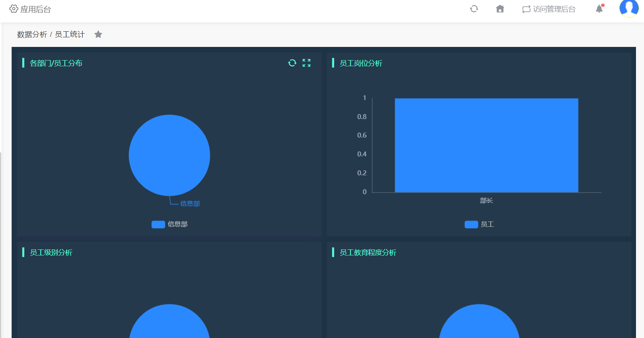Image resolution: width=644 pixels, height=338 pixels.
Task: Select the 员工统计 breadcrumb
Action: pyautogui.click(x=70, y=34)
